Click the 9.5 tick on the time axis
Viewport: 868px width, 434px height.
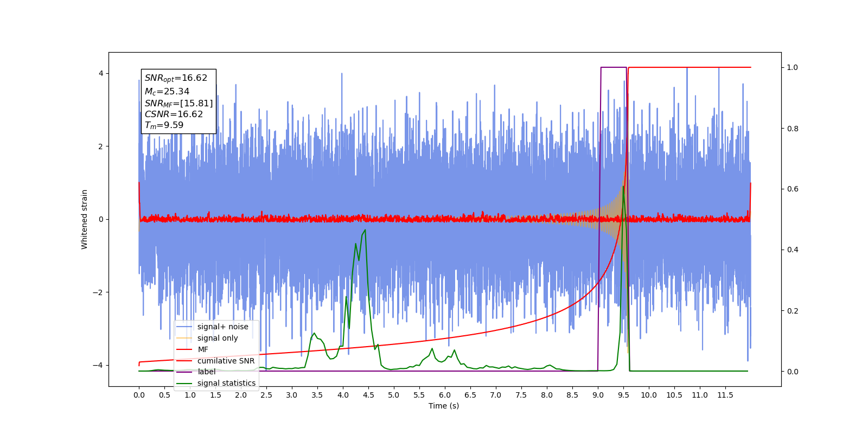[623, 395]
